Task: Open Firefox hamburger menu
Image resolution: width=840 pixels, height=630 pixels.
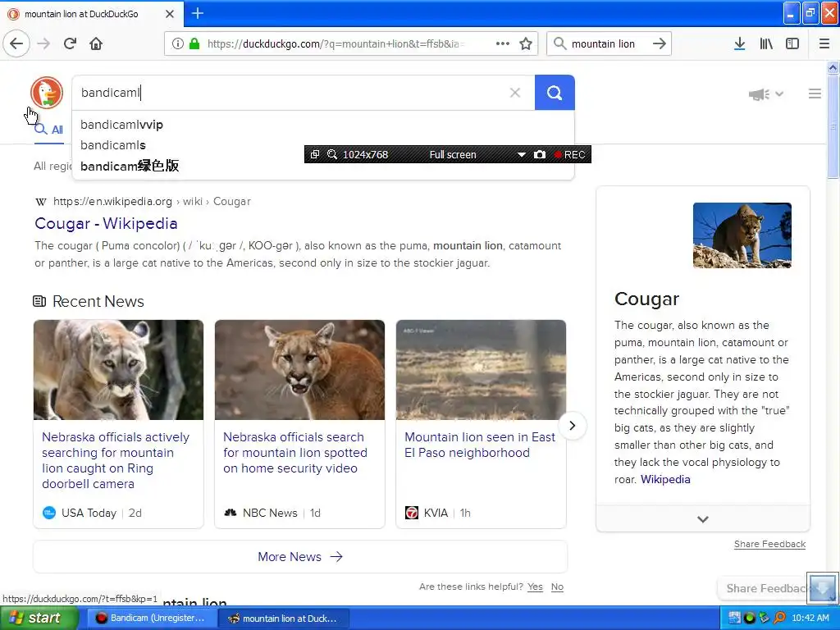Action: click(x=824, y=43)
